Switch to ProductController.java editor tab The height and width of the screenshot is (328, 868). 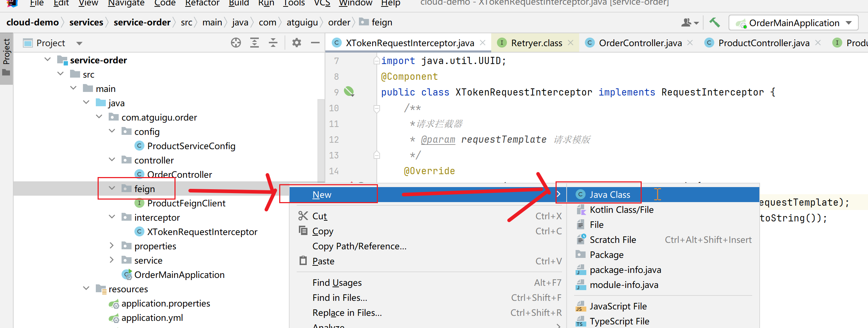[x=764, y=43]
